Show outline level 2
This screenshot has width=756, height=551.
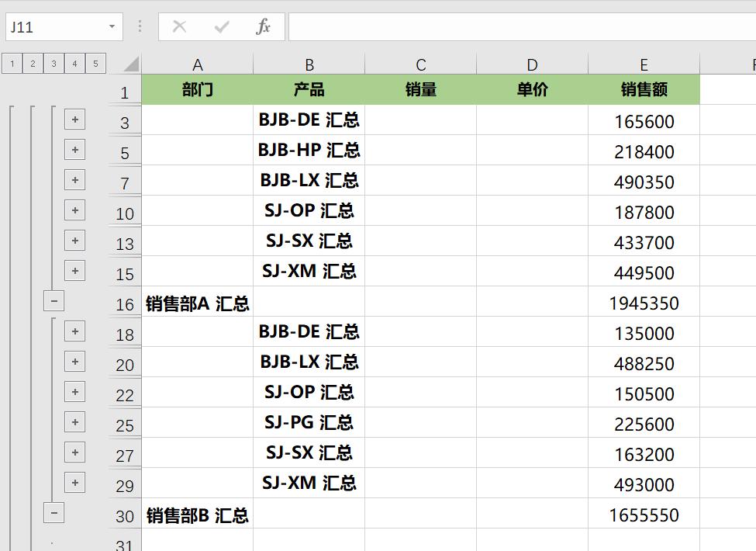pos(33,64)
